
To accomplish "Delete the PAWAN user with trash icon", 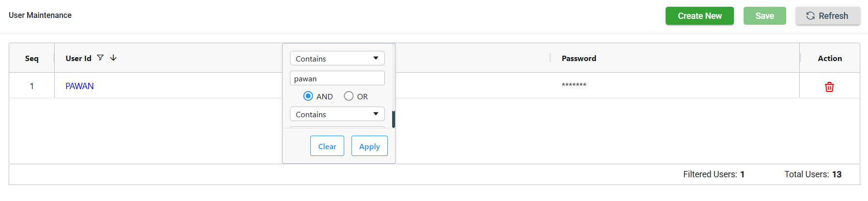I will (x=829, y=87).
